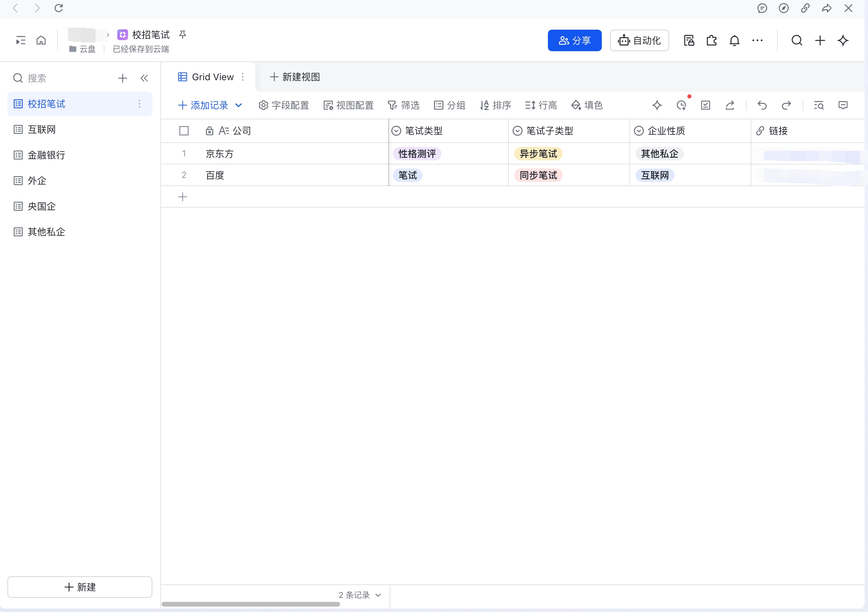Select 其他私企 table in sidebar
This screenshot has height=612, width=868.
(80, 232)
